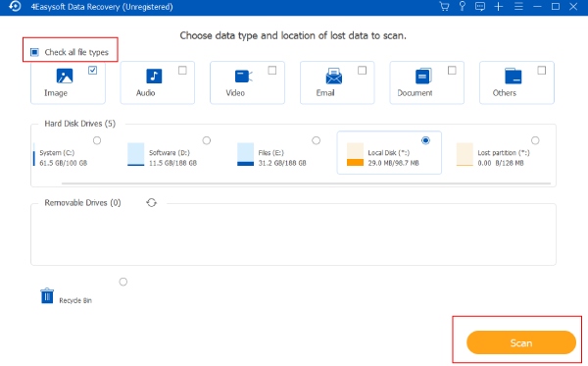
Task: Minimize the Data Recovery window
Action: tap(537, 7)
